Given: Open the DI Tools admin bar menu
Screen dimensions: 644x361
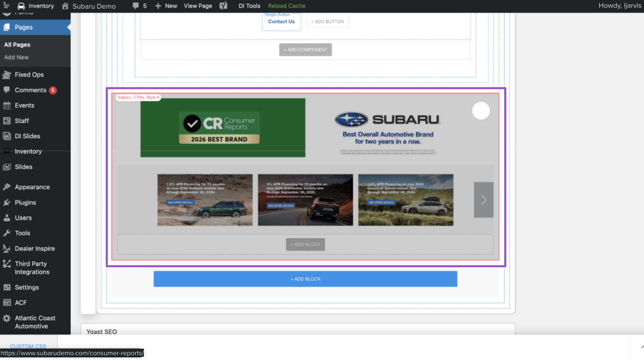Looking at the screenshot, I should coord(249,6).
